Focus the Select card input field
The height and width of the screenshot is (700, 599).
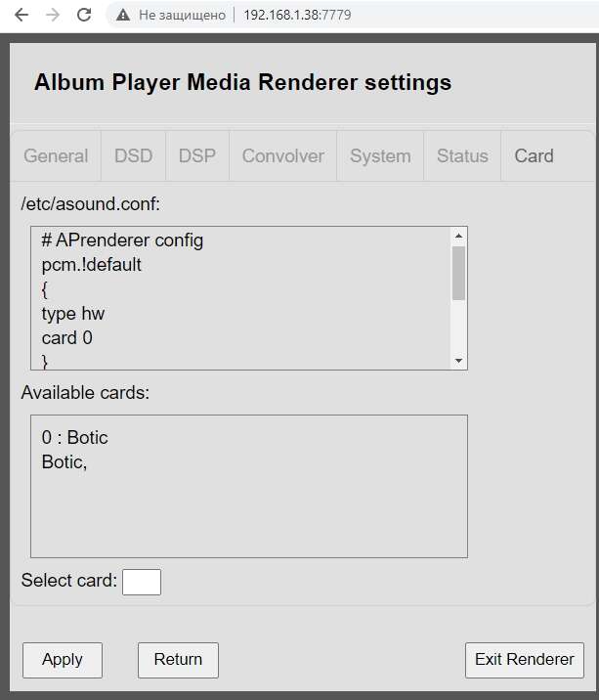[x=142, y=582]
